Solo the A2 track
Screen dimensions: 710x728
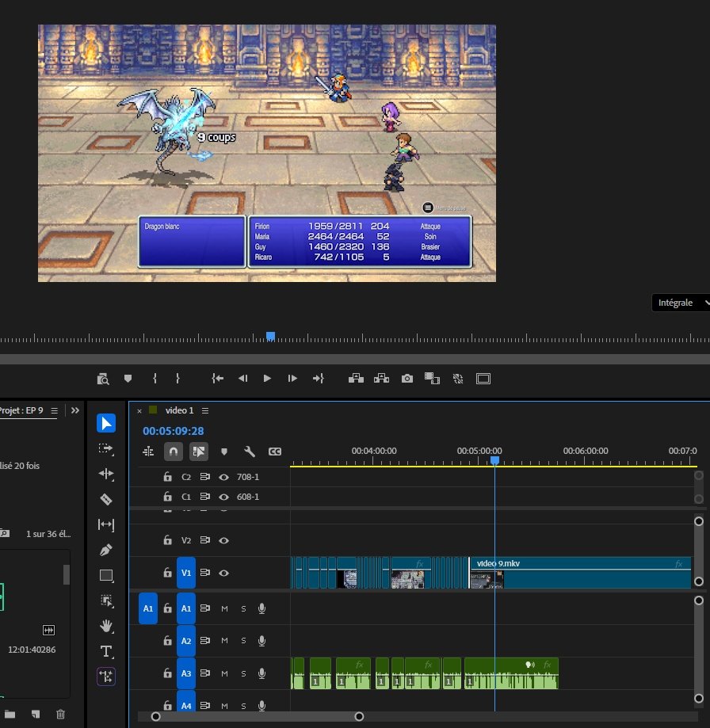click(243, 641)
